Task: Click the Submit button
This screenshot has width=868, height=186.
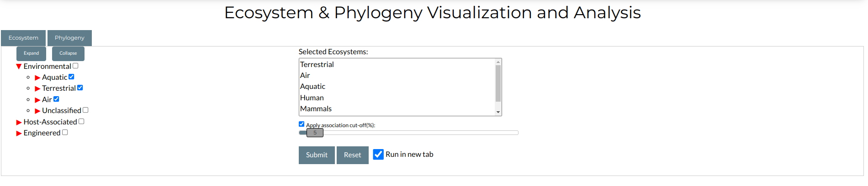Action: click(317, 155)
